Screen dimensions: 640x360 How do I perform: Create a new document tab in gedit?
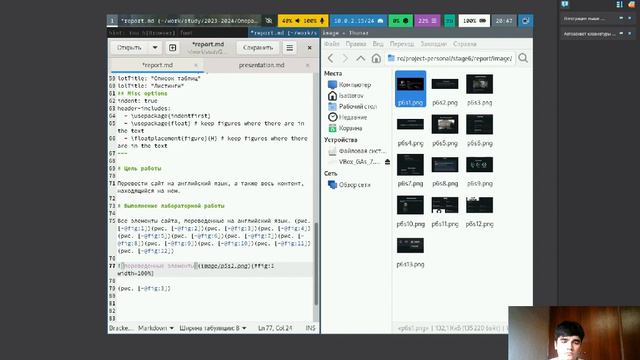[173, 48]
